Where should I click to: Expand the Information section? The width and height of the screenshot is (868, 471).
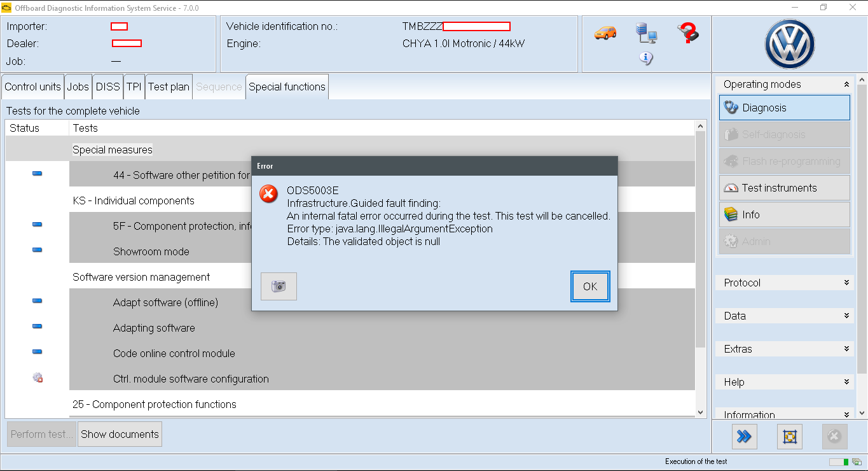(x=785, y=414)
